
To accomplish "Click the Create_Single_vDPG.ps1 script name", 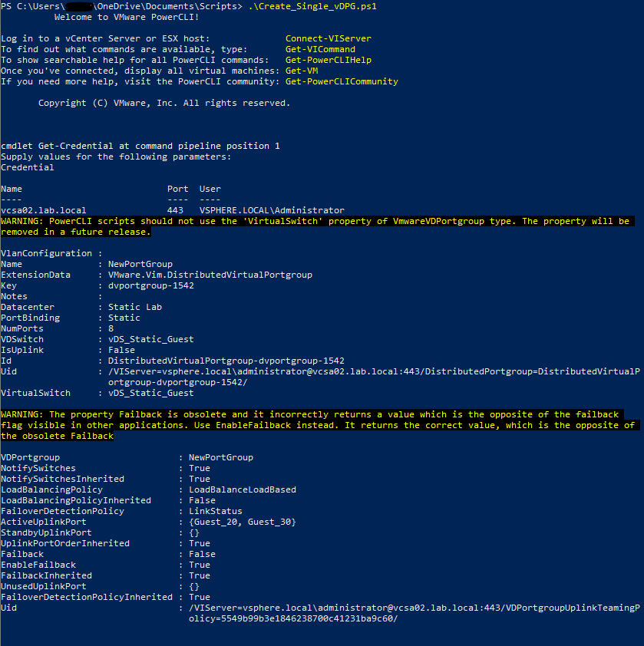I will tap(318, 6).
